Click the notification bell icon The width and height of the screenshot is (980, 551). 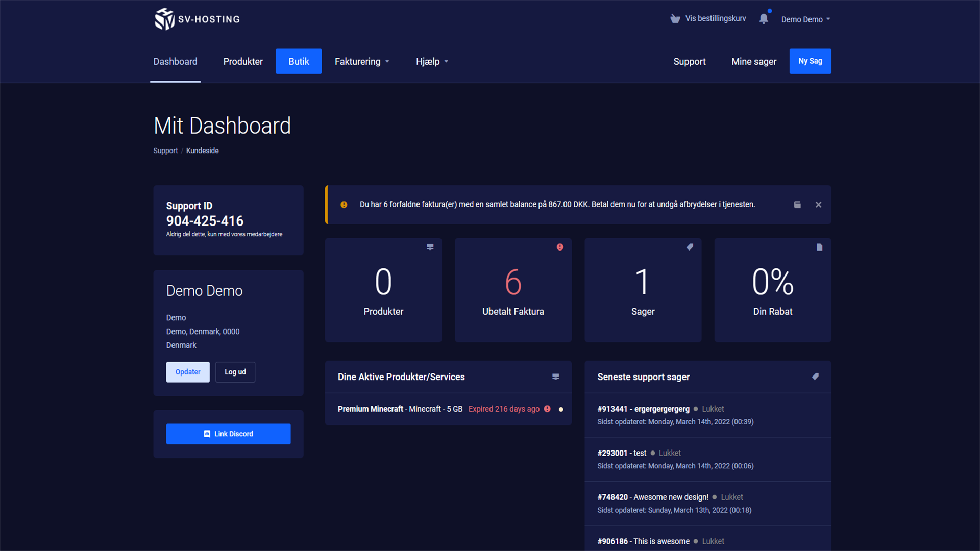[x=764, y=18]
